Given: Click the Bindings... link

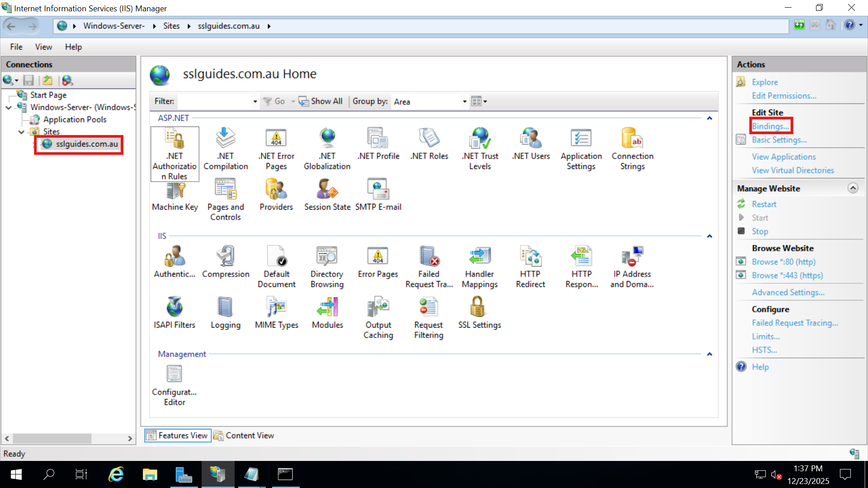Looking at the screenshot, I should tap(770, 126).
